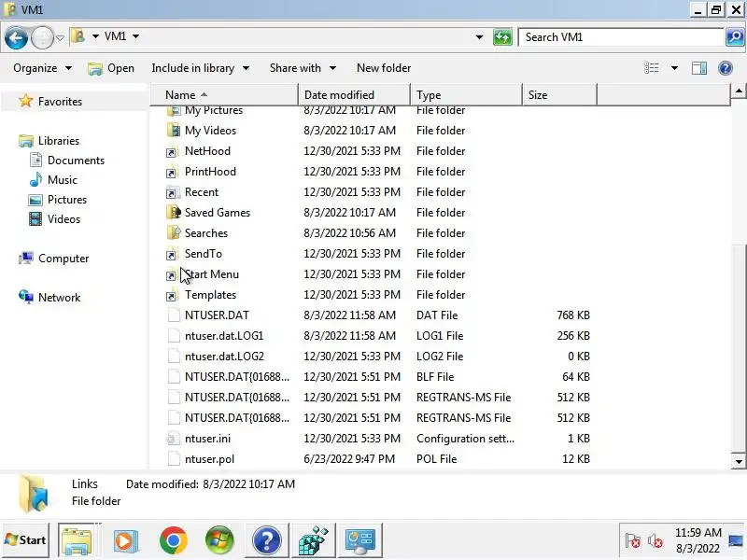Click in the Search VM1 field
This screenshot has width=747, height=560.
pos(621,37)
